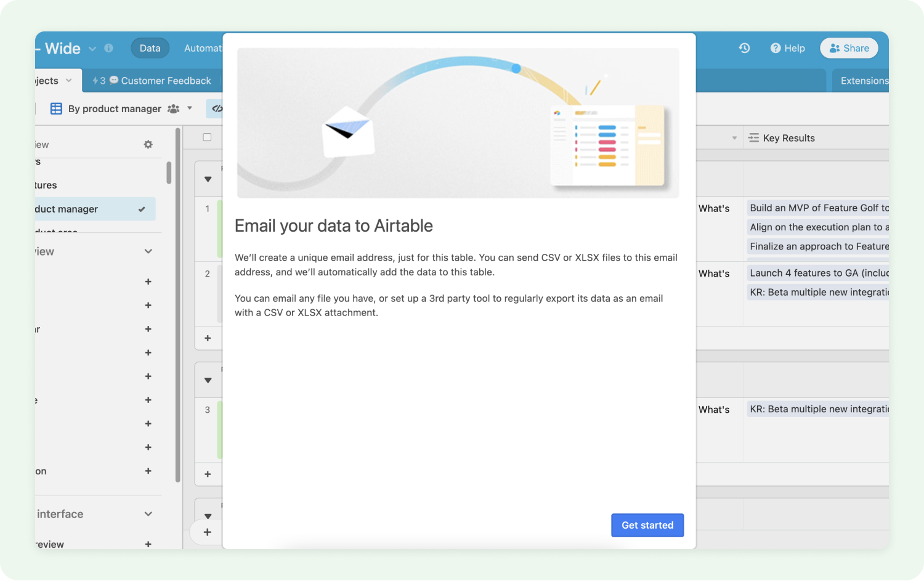Click the tall sidebar panel scrollbar

pyautogui.click(x=178, y=305)
